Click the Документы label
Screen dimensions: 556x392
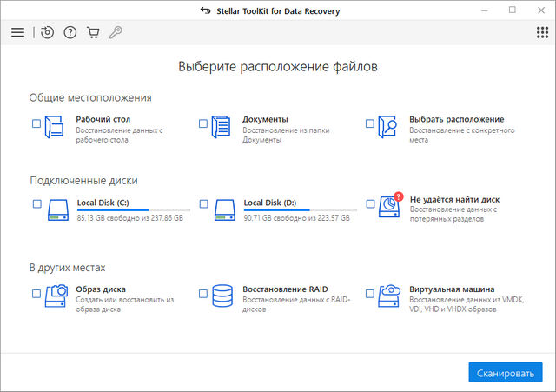(265, 120)
